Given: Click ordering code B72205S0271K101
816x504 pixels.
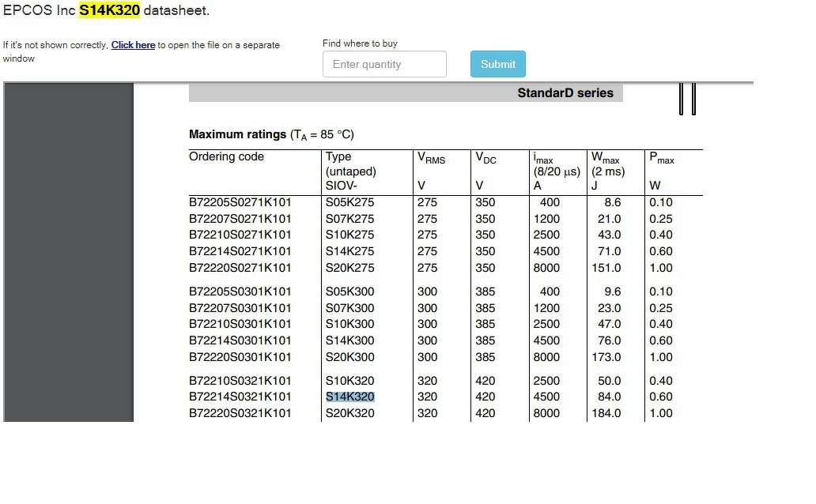Looking at the screenshot, I should coord(240,202).
